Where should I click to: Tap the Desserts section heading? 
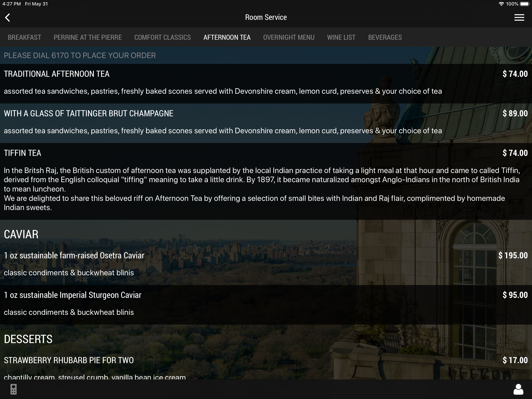click(x=28, y=339)
